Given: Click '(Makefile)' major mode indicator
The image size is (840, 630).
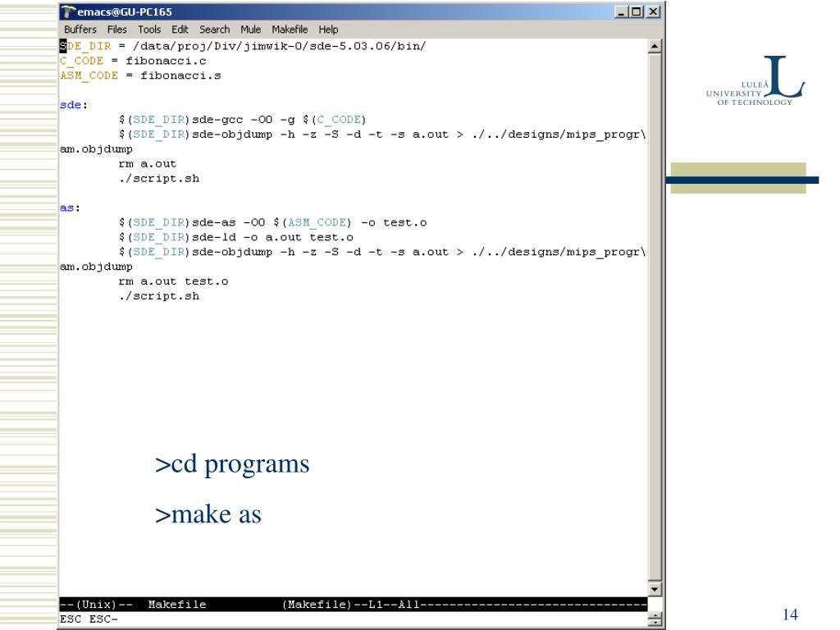Looking at the screenshot, I should tap(317, 605).
